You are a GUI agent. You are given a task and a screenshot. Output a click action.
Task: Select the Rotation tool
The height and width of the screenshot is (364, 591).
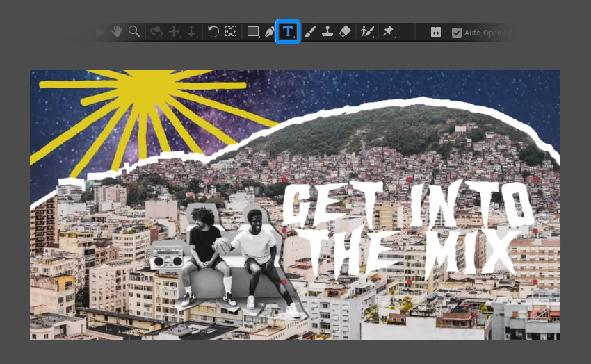tap(213, 32)
